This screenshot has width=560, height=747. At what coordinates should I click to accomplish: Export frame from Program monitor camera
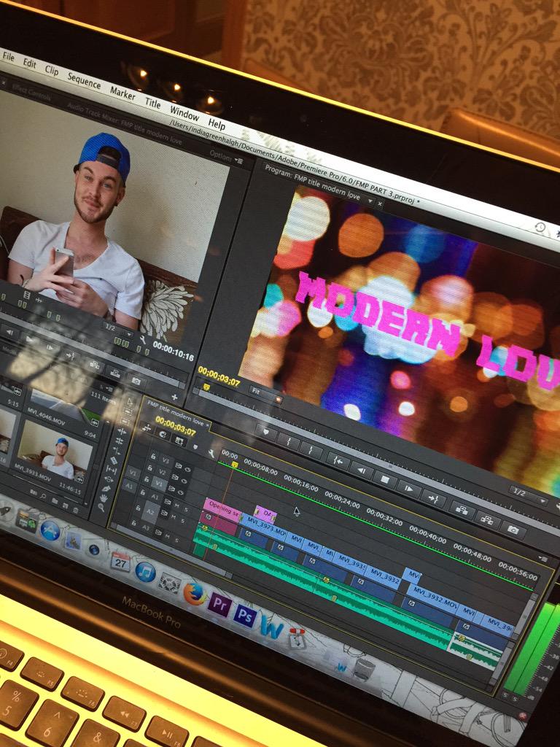[x=513, y=530]
